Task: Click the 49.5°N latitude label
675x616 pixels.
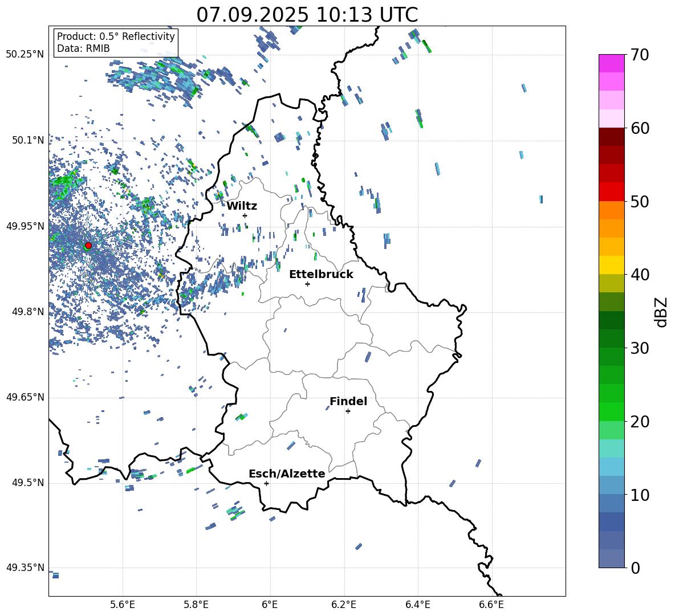Action: (x=29, y=483)
